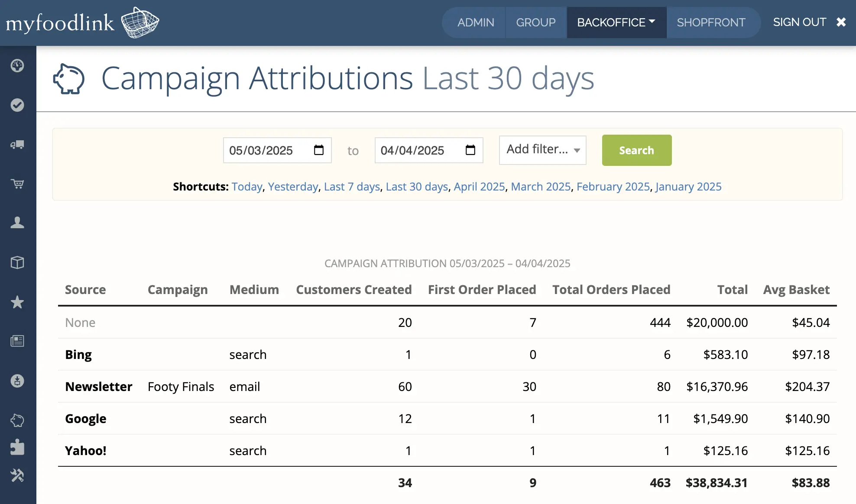Open the delivery truck sidebar icon
Viewport: 856px width, 504px height.
pos(17,145)
